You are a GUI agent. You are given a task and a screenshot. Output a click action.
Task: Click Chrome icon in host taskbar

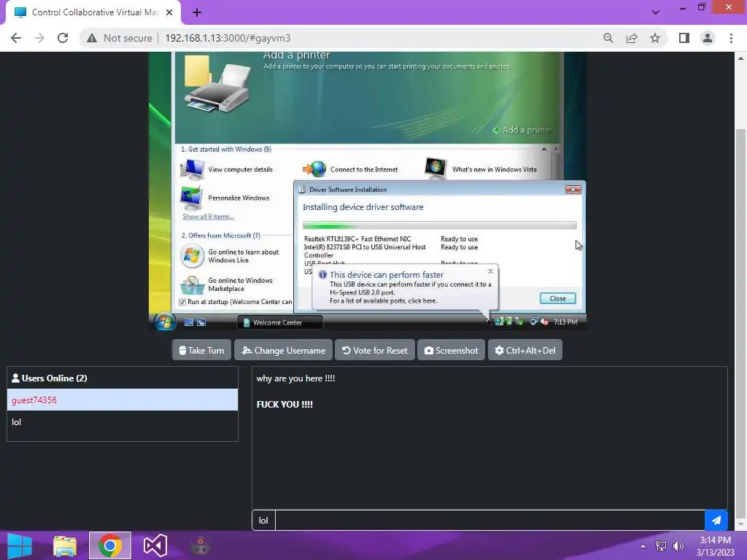[x=110, y=545]
